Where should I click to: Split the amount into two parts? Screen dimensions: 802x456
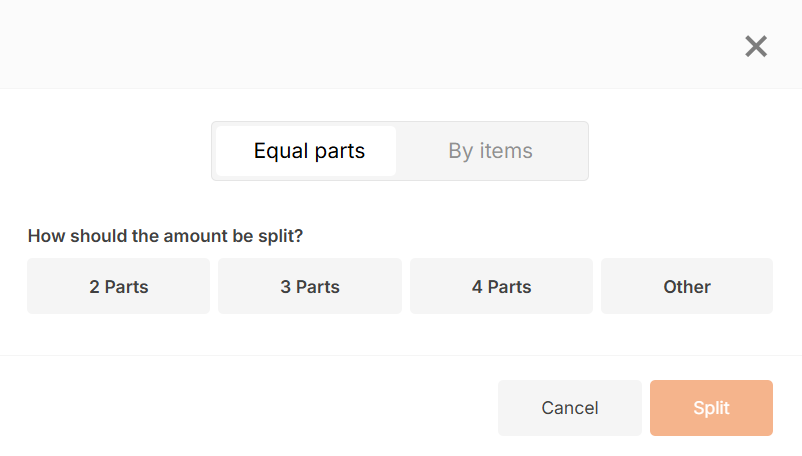[119, 286]
